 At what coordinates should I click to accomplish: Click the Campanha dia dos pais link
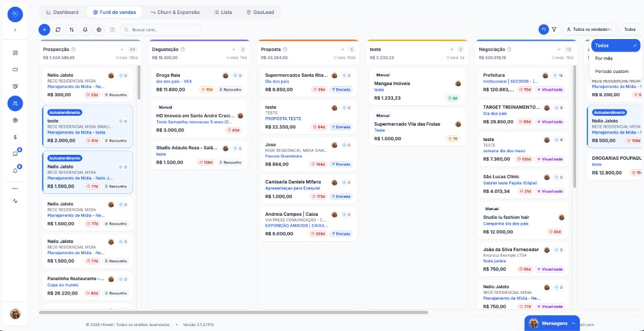point(506,223)
